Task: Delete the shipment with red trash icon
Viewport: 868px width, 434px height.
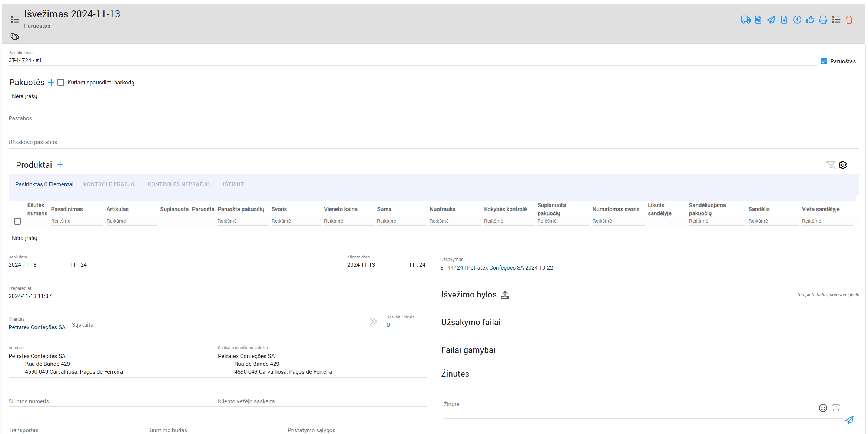Action: pos(849,20)
